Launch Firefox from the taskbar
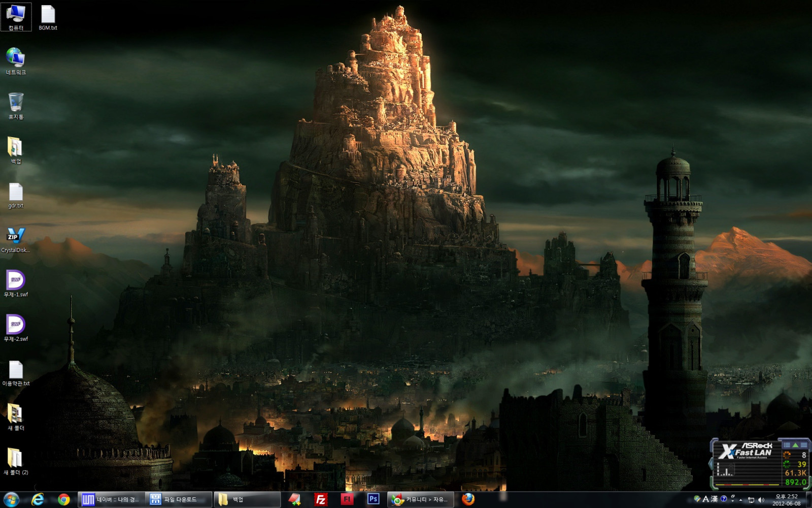 coord(468,499)
